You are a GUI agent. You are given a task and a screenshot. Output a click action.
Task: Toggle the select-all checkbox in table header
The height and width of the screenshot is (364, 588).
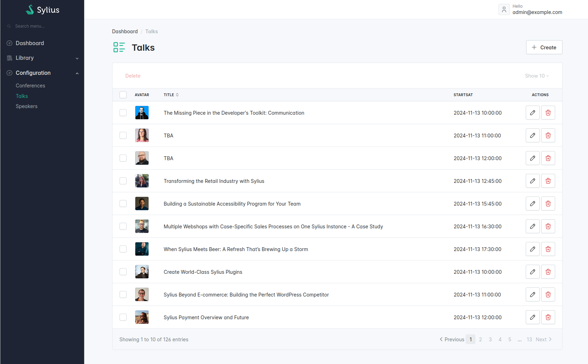tap(123, 95)
